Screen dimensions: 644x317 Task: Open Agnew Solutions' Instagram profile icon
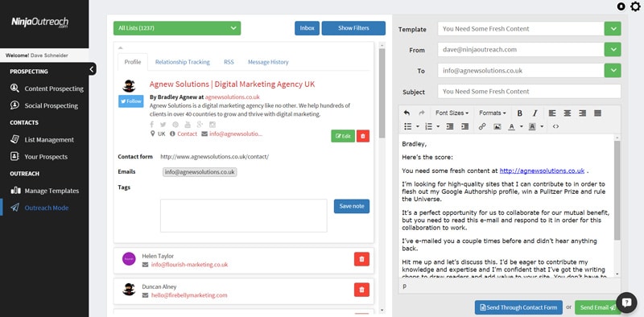[213, 125]
